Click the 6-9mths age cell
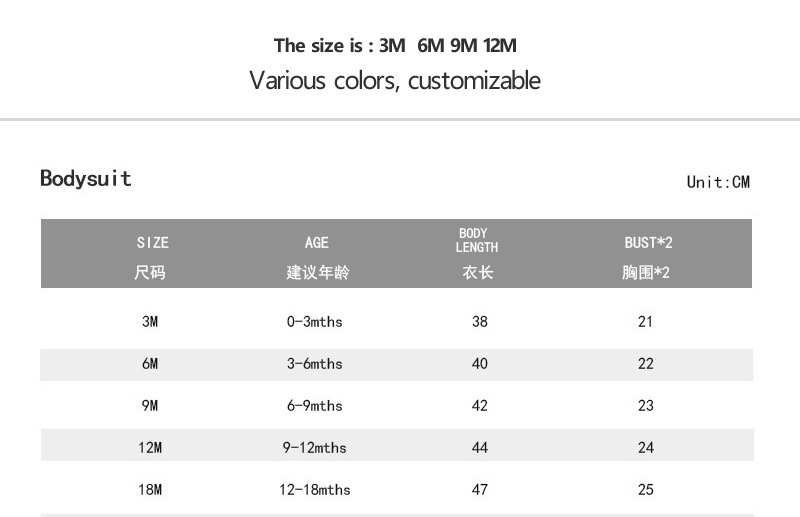Image resolution: width=800 pixels, height=517 pixels. 314,406
